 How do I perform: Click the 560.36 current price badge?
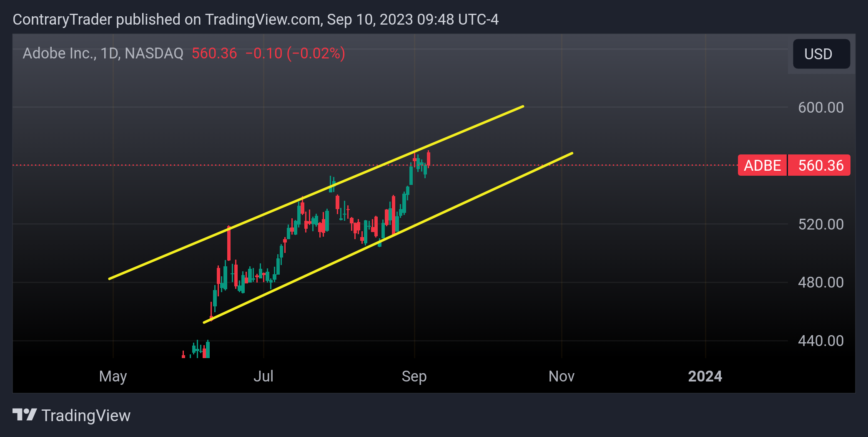click(x=819, y=165)
